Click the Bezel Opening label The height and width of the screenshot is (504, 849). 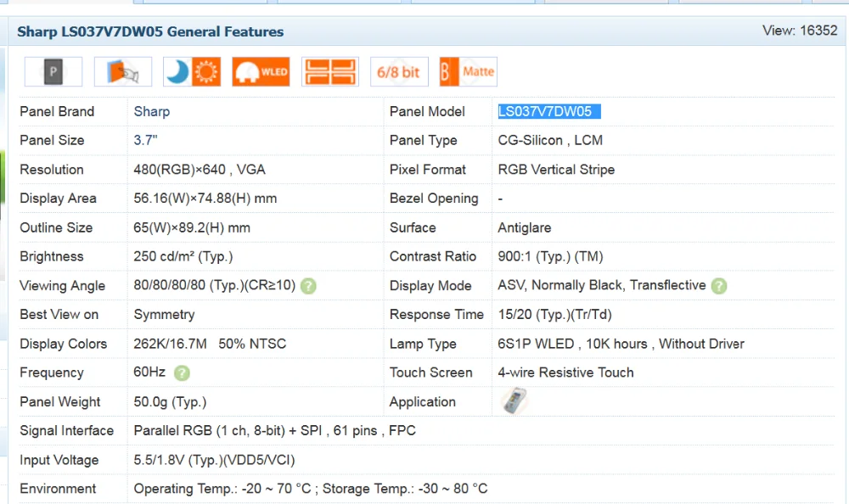[x=434, y=199]
